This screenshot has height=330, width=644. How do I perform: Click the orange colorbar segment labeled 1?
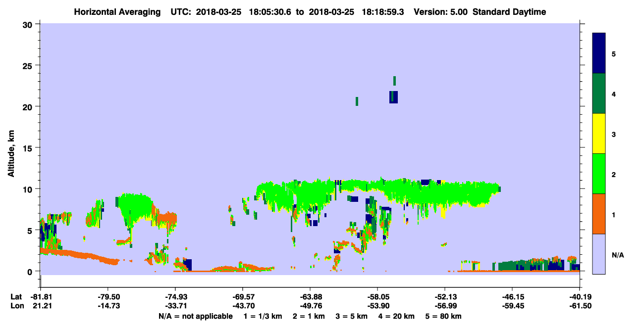click(599, 214)
